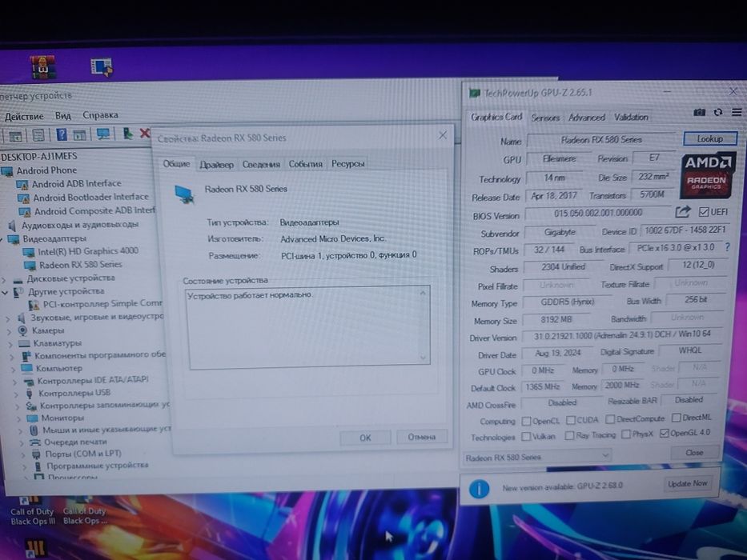Select PCI-контроллер Simple Communications device
The height and width of the screenshot is (560, 747).
102,304
